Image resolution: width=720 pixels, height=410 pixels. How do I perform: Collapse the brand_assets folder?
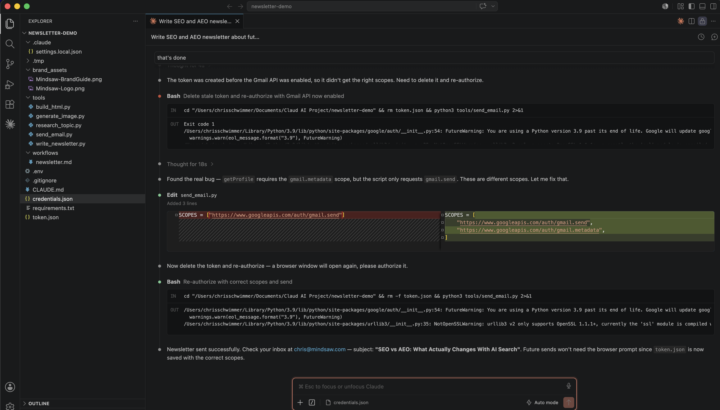click(x=28, y=70)
